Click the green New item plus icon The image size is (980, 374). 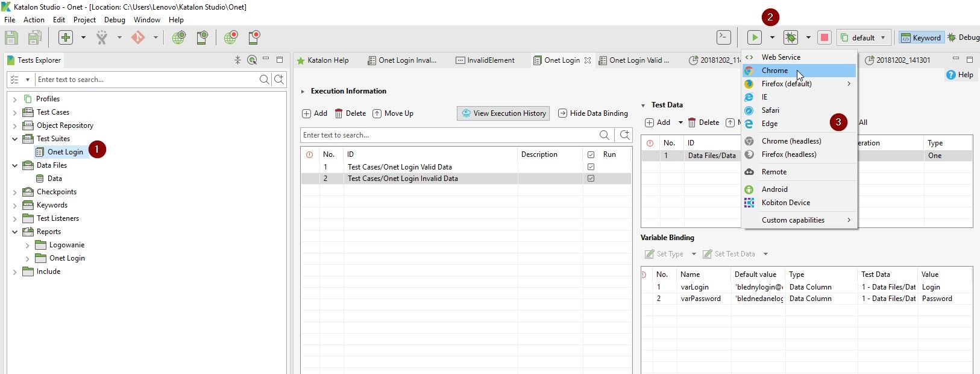pyautogui.click(x=66, y=37)
